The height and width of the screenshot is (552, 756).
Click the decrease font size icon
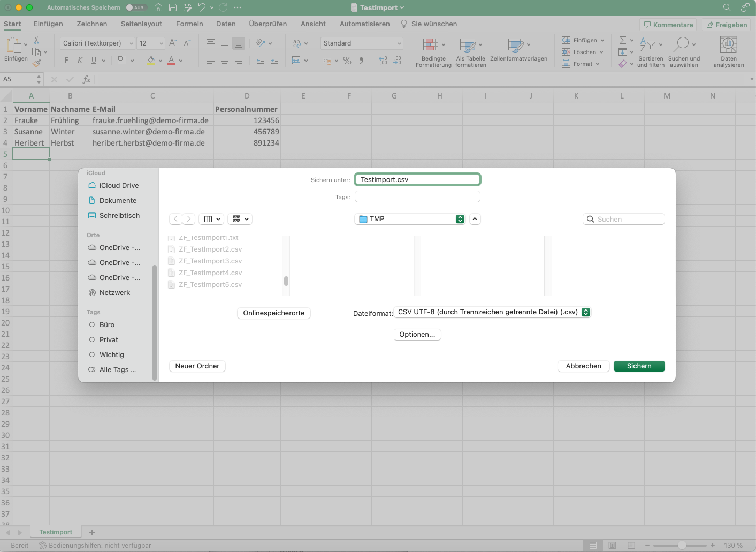(187, 43)
